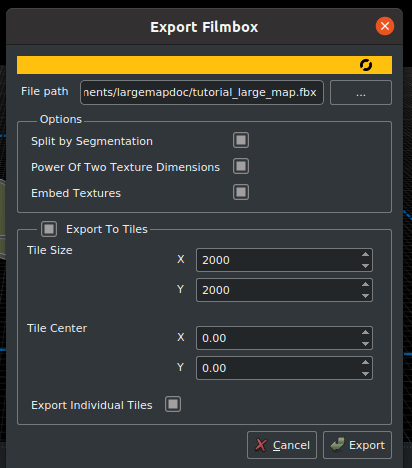This screenshot has width=412, height=468.
Task: Decrease Tile Center Y with down arrow
Action: [x=365, y=374]
